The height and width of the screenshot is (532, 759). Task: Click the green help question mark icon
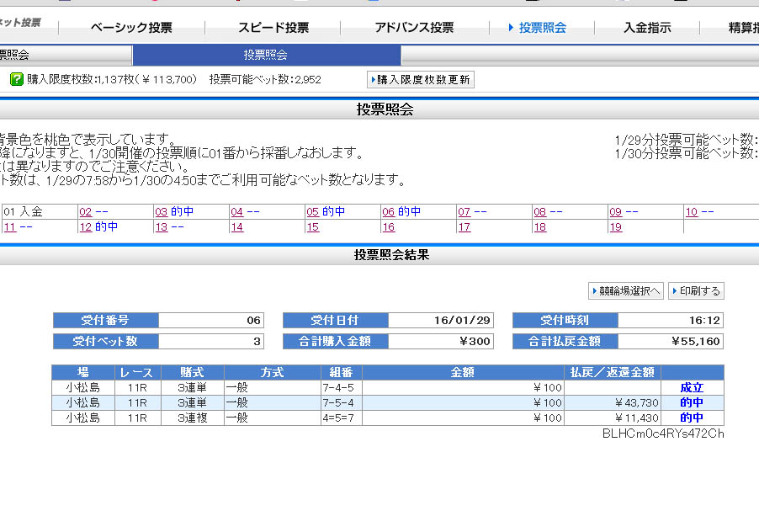pos(16,79)
